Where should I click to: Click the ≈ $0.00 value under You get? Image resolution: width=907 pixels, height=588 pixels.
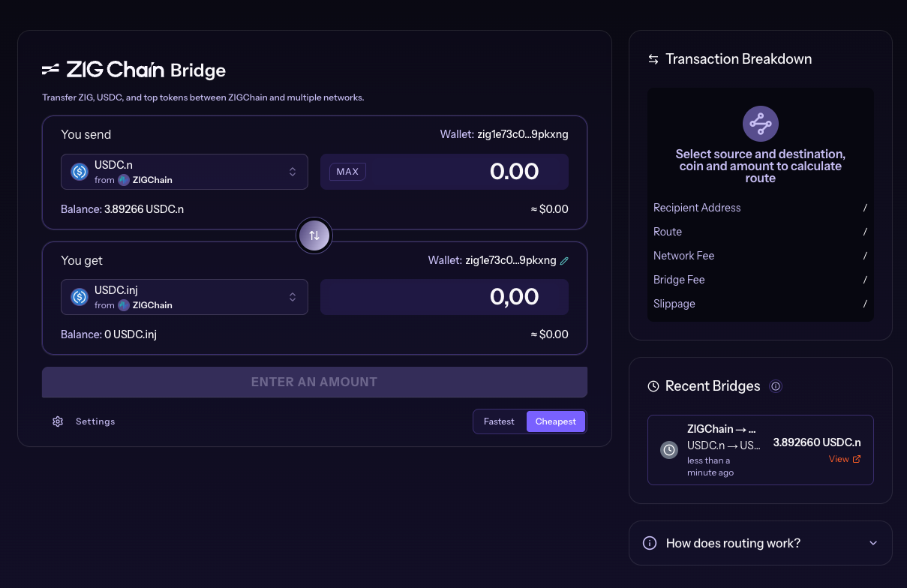pos(549,334)
